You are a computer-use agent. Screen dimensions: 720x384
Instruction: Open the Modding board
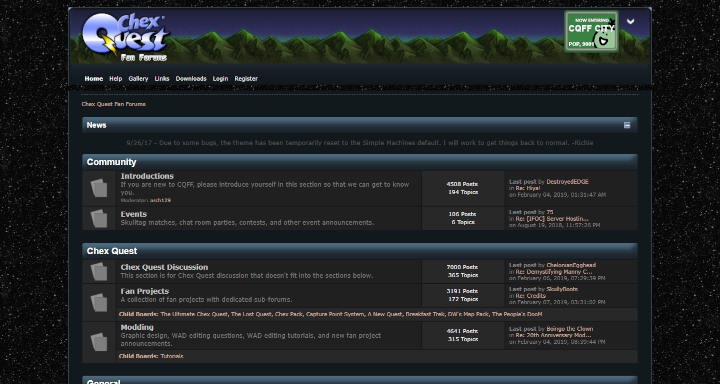[137, 327]
